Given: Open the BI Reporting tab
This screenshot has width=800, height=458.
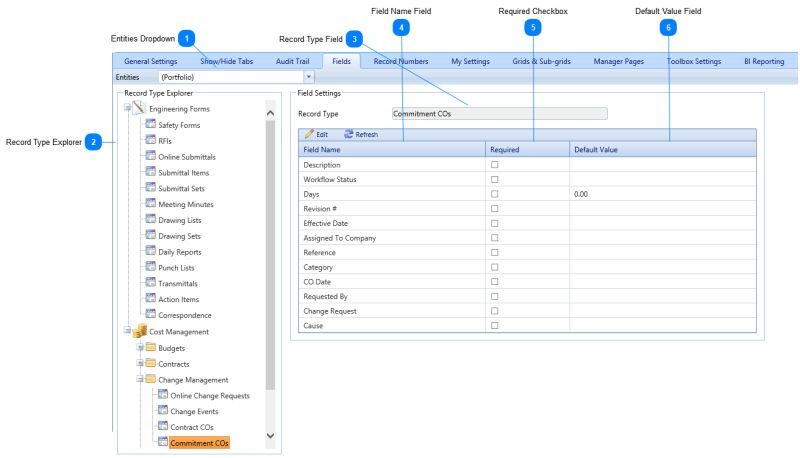Looking at the screenshot, I should [764, 61].
